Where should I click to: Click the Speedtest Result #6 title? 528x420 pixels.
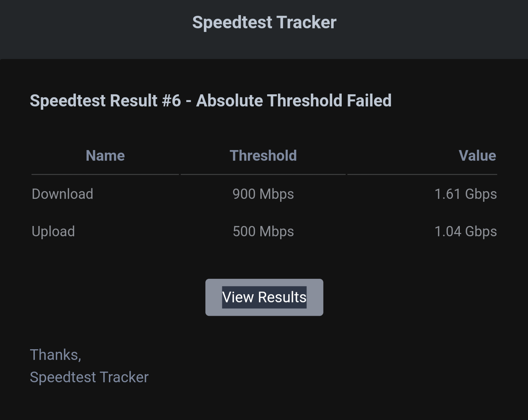coord(106,100)
